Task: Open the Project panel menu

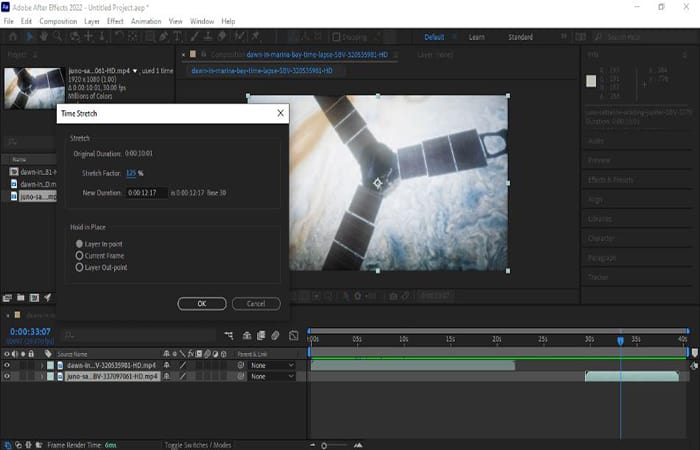Action: click(x=35, y=54)
